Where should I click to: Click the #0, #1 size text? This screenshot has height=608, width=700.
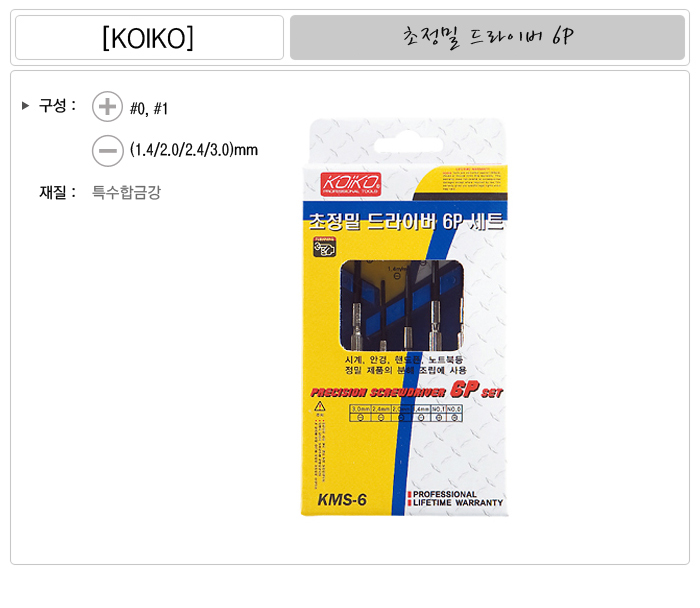click(x=149, y=108)
